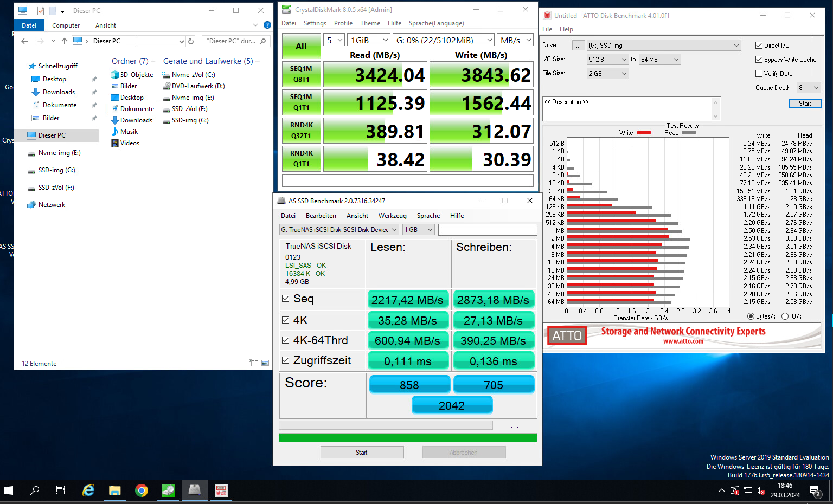Open the Musik folder in Explorer
The width and height of the screenshot is (833, 504).
pyautogui.click(x=124, y=132)
